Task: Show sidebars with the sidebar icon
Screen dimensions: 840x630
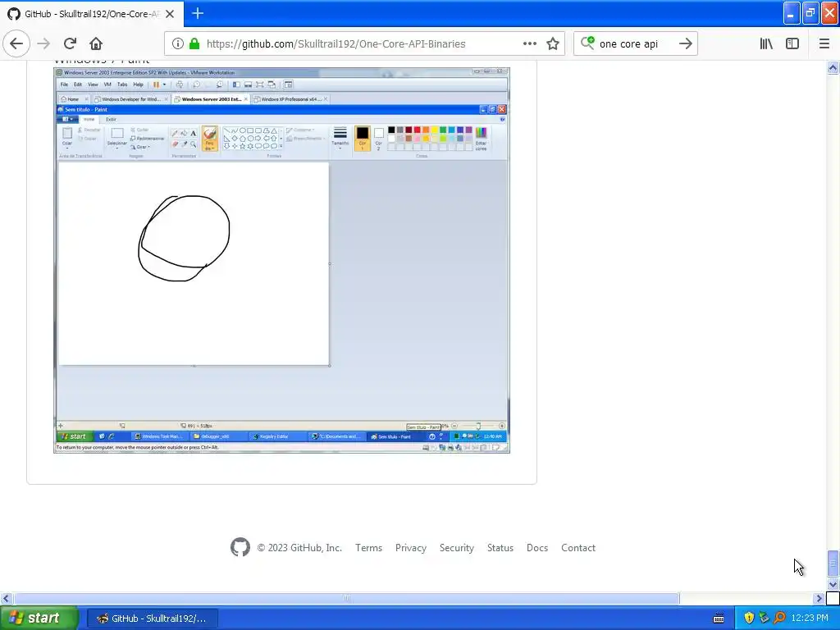Action: (x=792, y=44)
